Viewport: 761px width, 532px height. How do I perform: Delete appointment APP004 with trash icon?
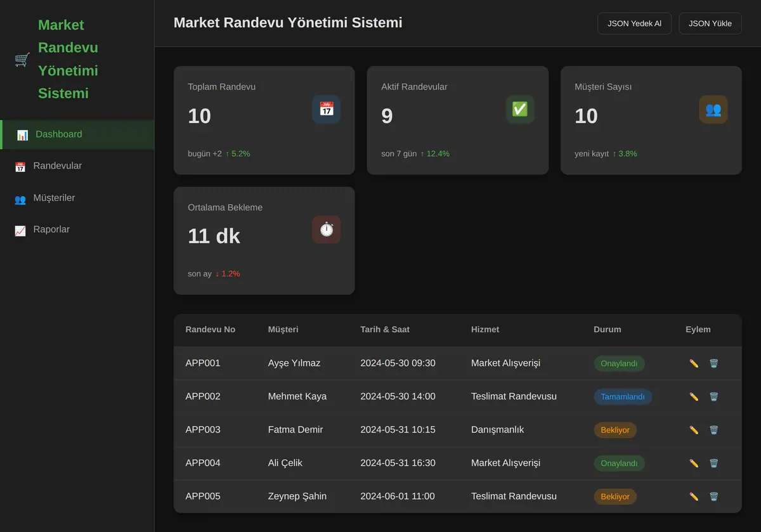713,463
